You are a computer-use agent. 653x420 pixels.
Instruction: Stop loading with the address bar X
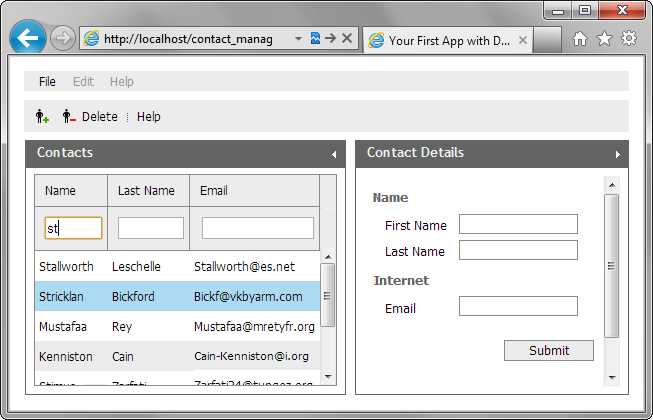point(346,38)
